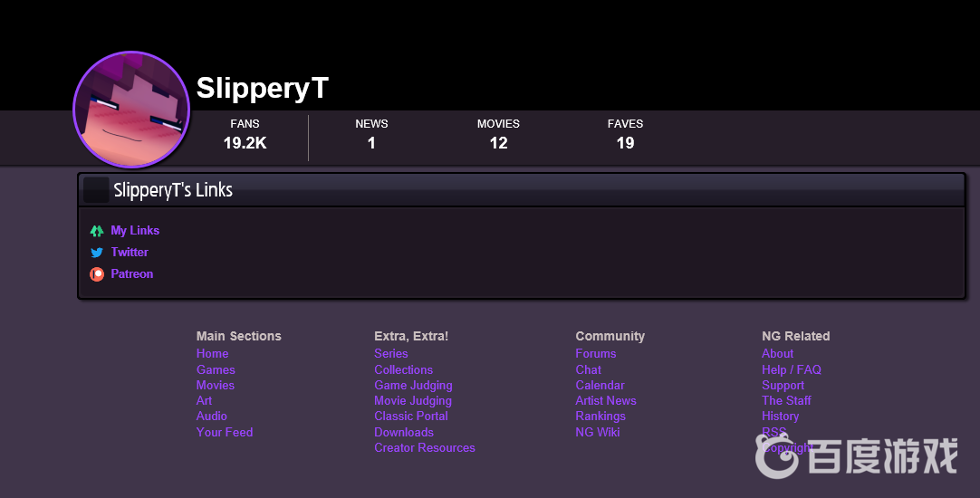
Task: Go to Games in Main Sections
Action: [x=216, y=369]
